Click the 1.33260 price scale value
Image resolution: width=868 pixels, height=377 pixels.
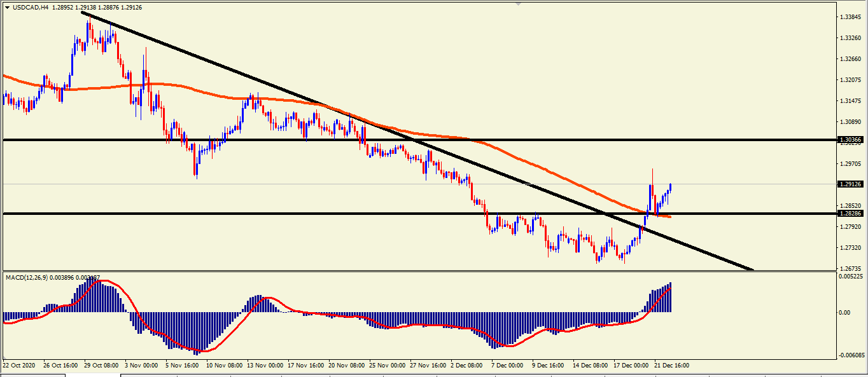(x=851, y=38)
